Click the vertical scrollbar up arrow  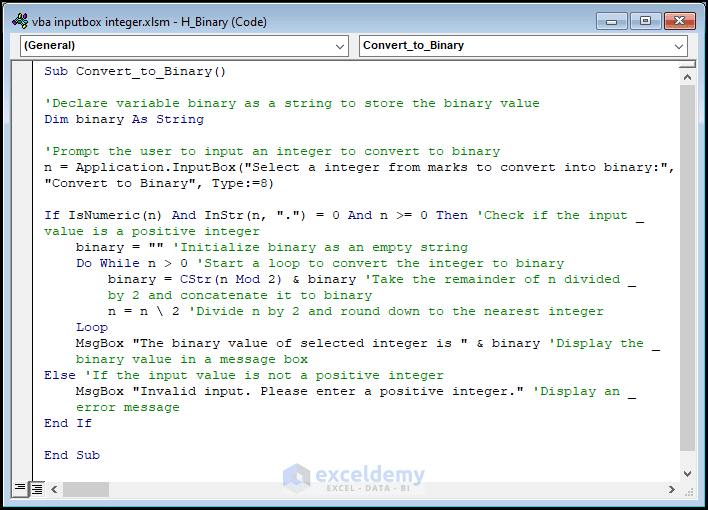click(687, 77)
